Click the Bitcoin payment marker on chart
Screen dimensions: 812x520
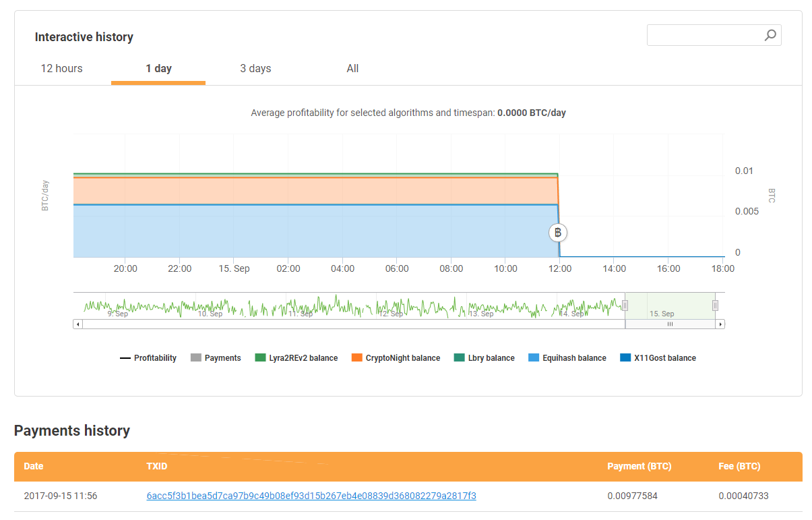pos(558,233)
